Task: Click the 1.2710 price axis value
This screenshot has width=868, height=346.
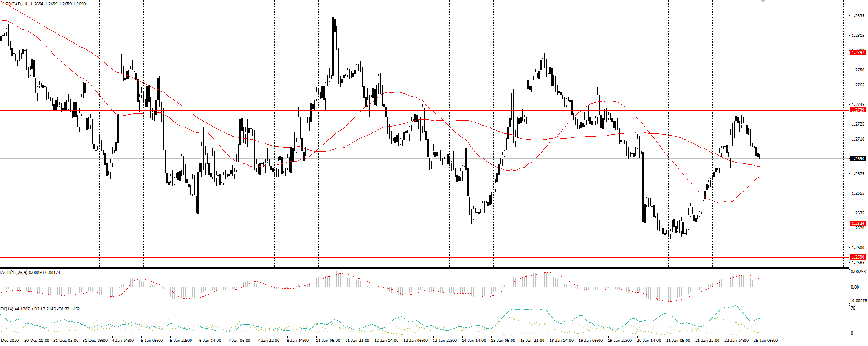Action: [x=858, y=139]
